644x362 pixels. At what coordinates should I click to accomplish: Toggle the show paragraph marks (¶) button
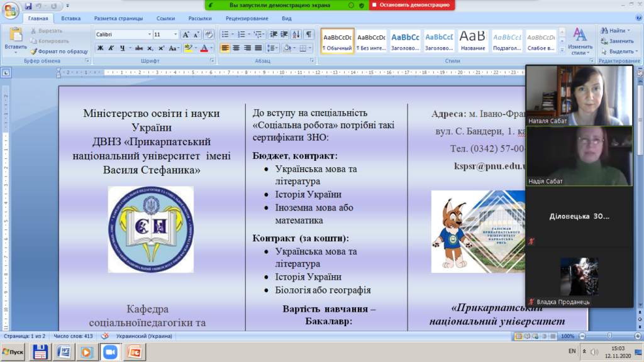(308, 35)
